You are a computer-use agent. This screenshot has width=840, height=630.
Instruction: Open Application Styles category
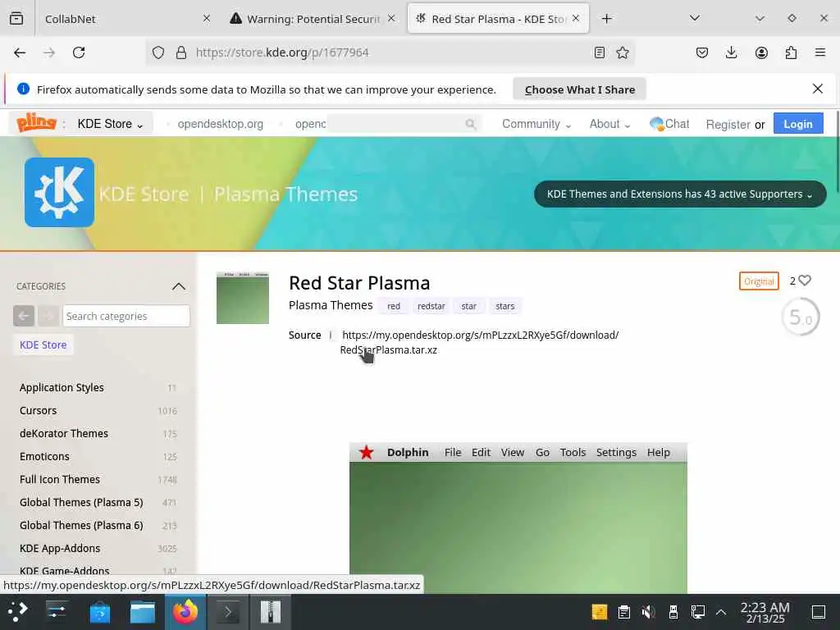click(62, 387)
